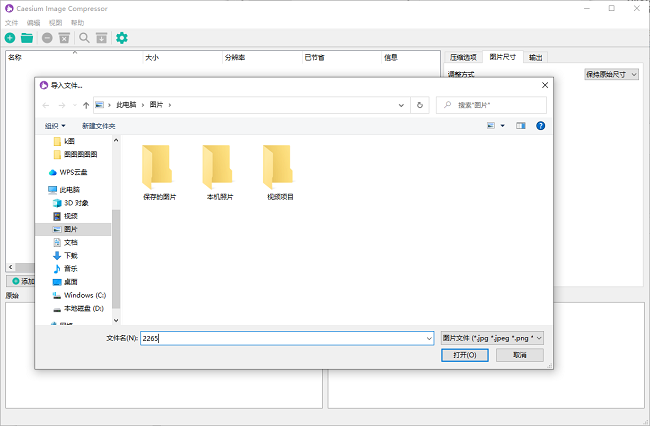Open the 保持原始尺寸 resize mode dropdown

coord(611,75)
